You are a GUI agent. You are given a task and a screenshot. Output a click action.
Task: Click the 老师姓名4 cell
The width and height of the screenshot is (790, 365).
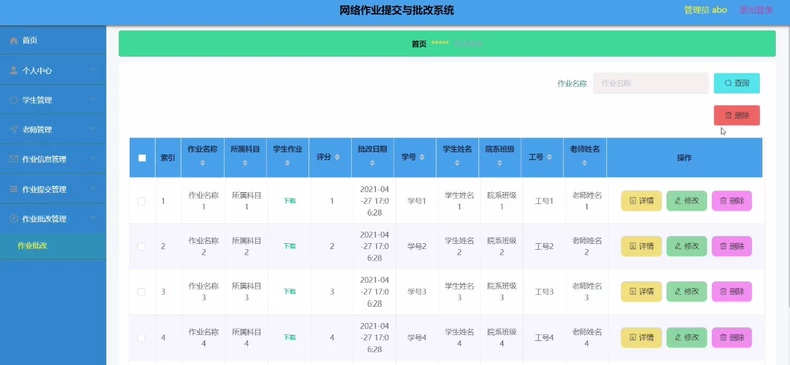point(587,338)
